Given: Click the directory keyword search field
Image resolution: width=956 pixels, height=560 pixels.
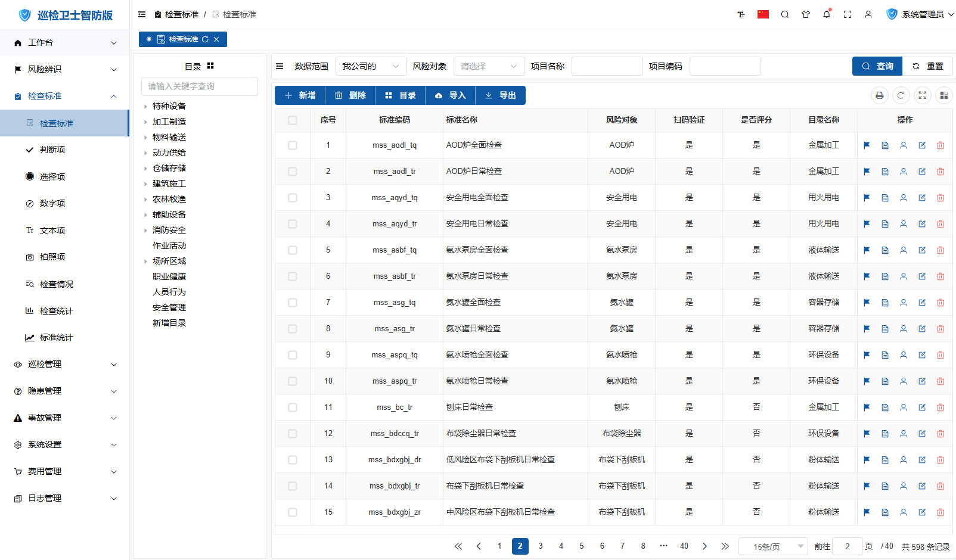Looking at the screenshot, I should 200,86.
